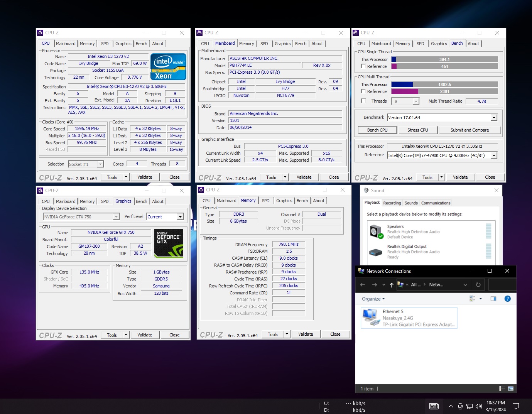Select the Communications tab in Sound window
This screenshot has height=414, width=532.
(x=436, y=203)
